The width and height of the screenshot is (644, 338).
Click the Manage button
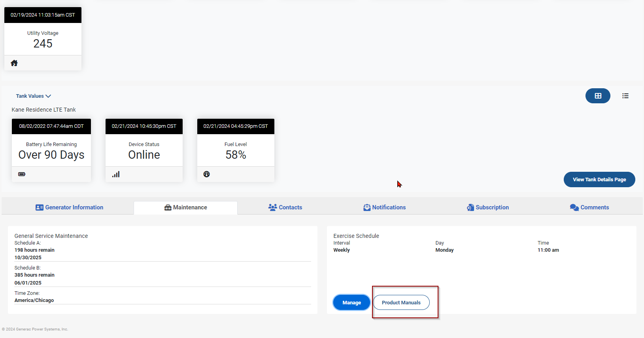[351, 302]
